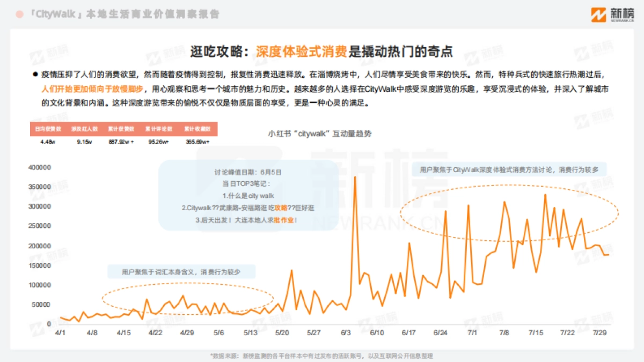
Task: Click the pink circle beside the report title
Action: coord(20,14)
